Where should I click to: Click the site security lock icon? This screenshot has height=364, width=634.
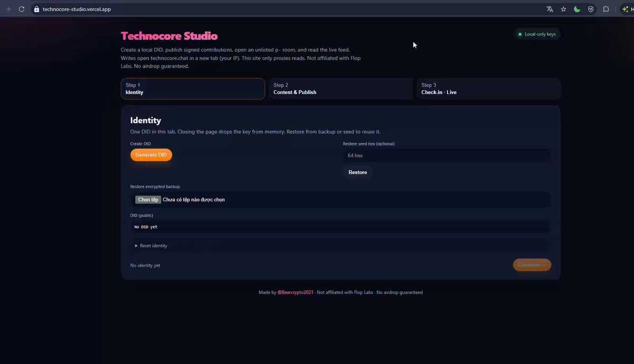[x=36, y=9]
